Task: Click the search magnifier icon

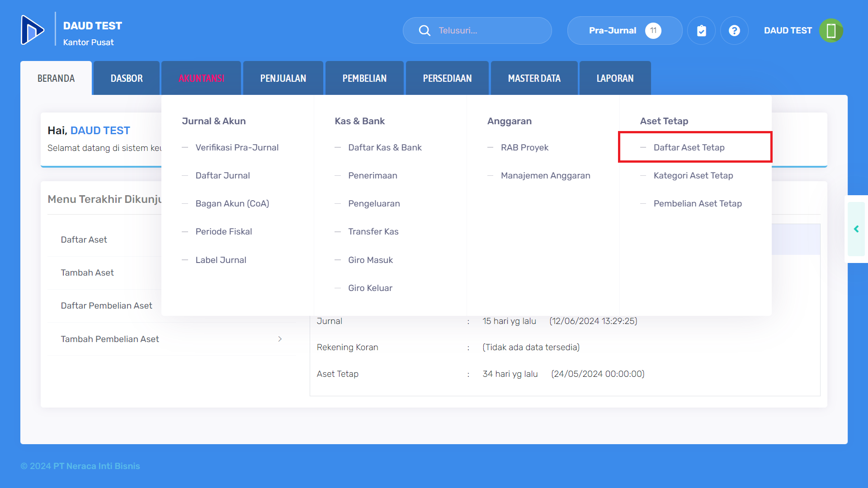Action: (x=425, y=30)
